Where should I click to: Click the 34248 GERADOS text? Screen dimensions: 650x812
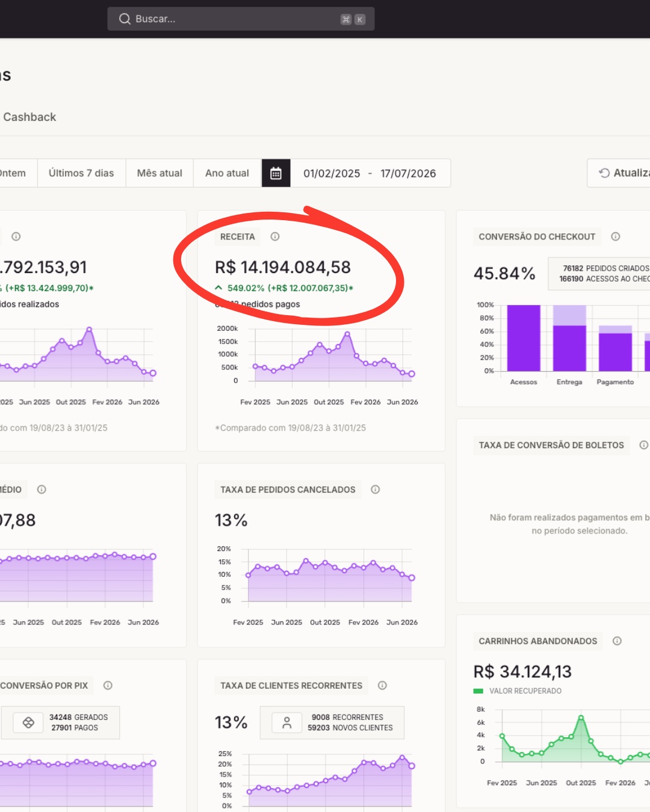(x=79, y=717)
